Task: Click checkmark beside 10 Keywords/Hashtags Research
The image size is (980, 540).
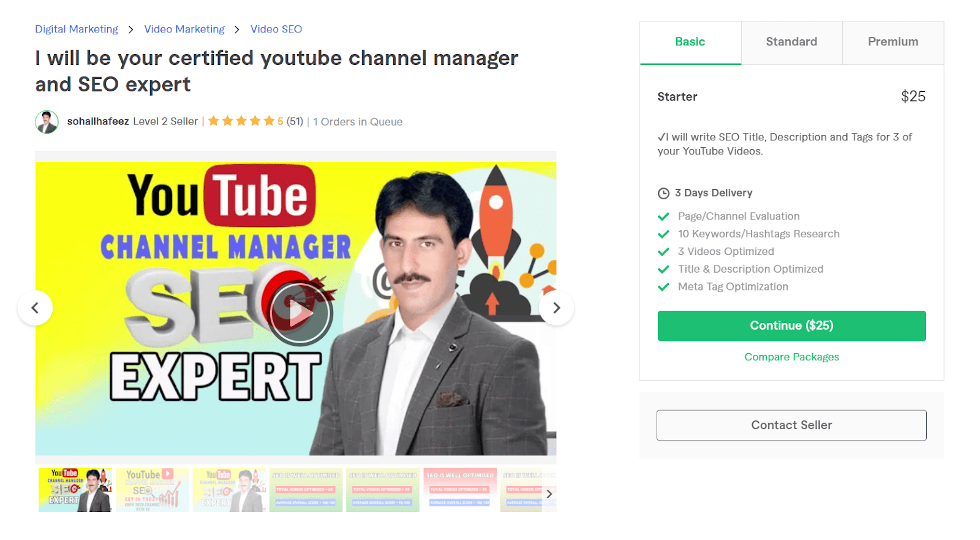Action: 663,234
